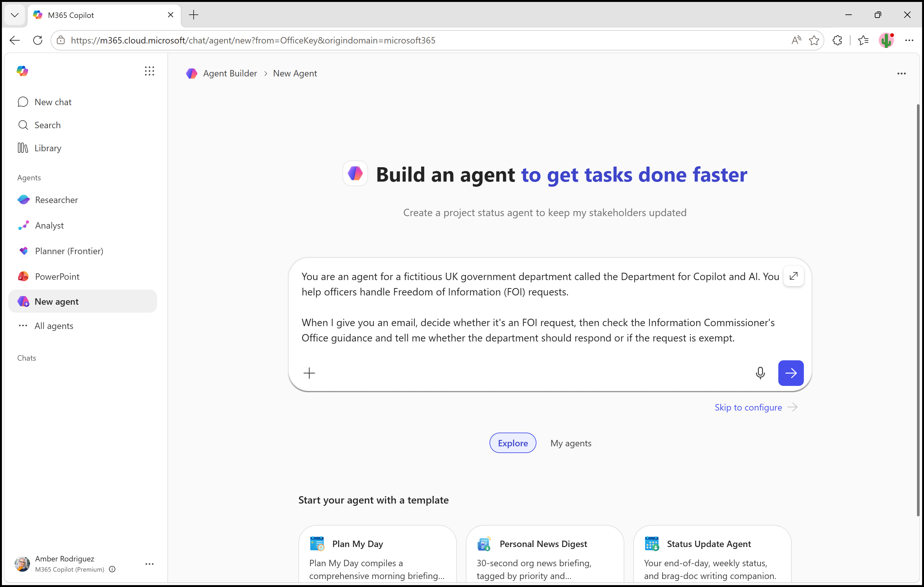The height and width of the screenshot is (587, 924).
Task: Click the page vertical scrollbar
Action: point(918,310)
